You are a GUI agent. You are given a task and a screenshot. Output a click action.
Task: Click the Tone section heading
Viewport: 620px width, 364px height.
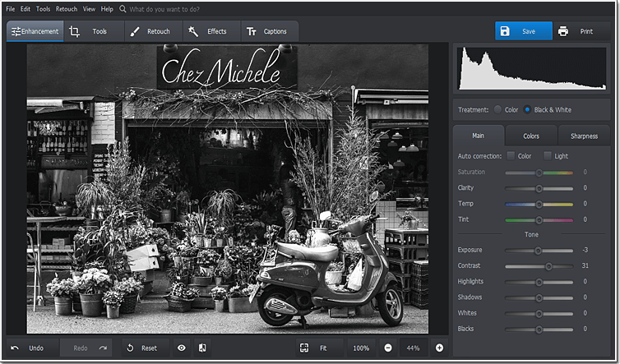(531, 234)
